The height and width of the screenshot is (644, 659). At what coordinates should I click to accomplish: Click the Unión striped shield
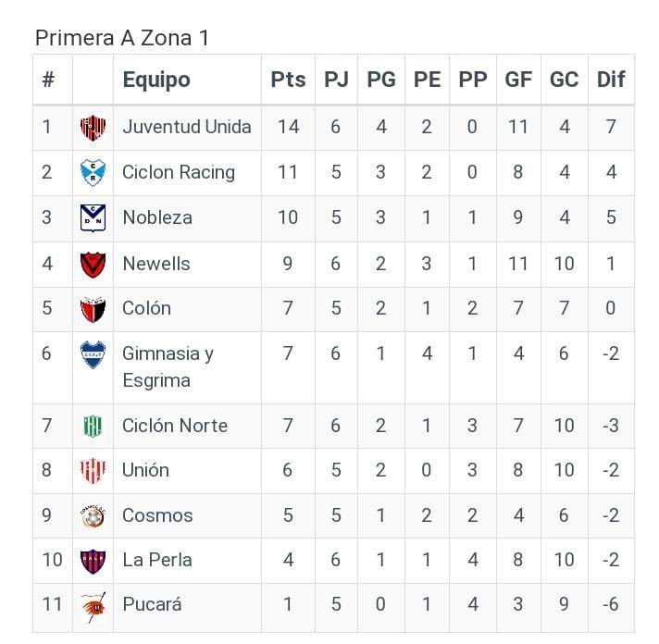pos(93,470)
